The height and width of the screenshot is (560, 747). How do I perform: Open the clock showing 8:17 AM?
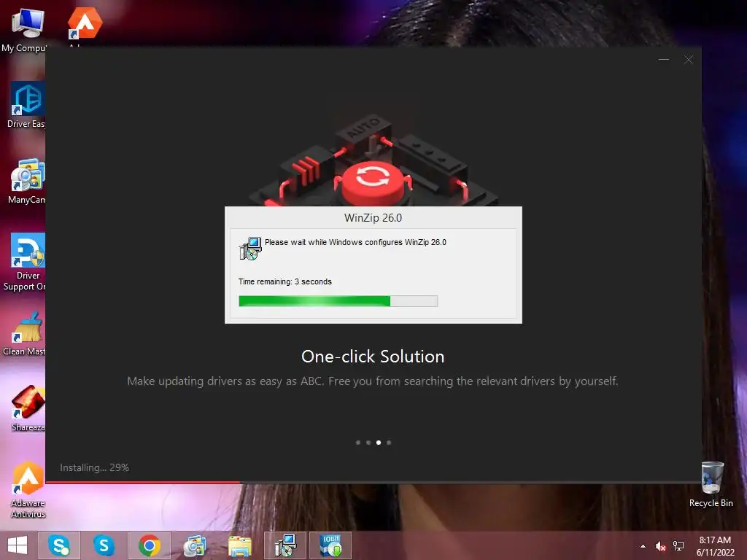[715, 546]
